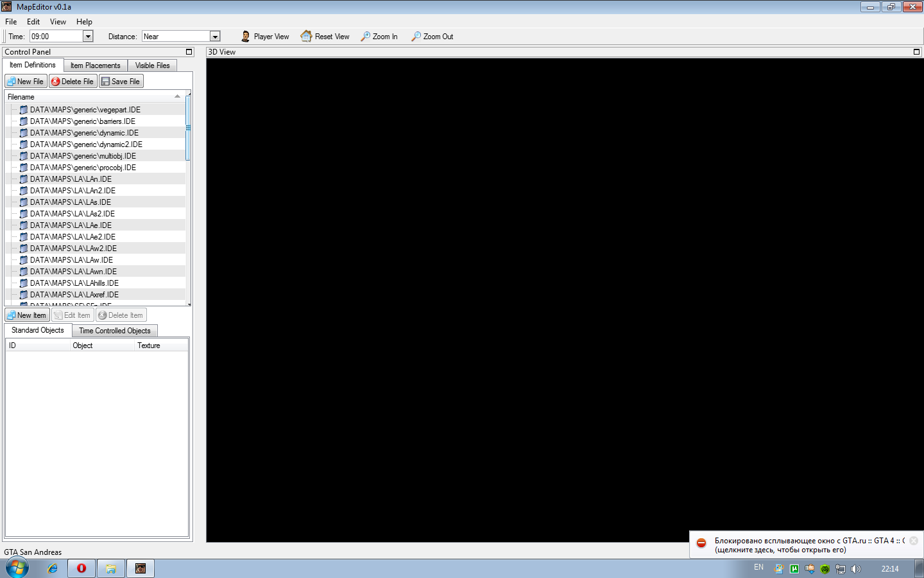This screenshot has height=578, width=924.
Task: Sort the list by Filename column header
Action: [95, 97]
